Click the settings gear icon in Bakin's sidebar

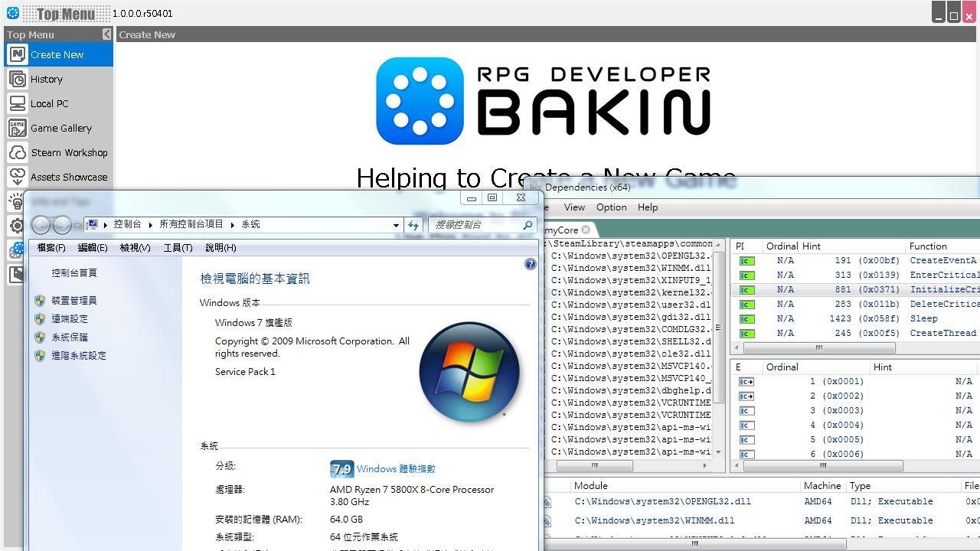pyautogui.click(x=17, y=226)
